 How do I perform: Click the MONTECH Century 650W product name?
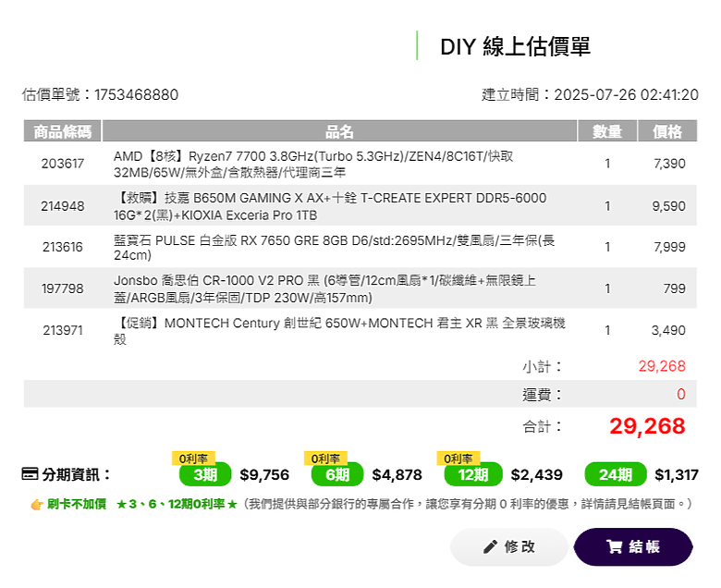[x=339, y=331]
